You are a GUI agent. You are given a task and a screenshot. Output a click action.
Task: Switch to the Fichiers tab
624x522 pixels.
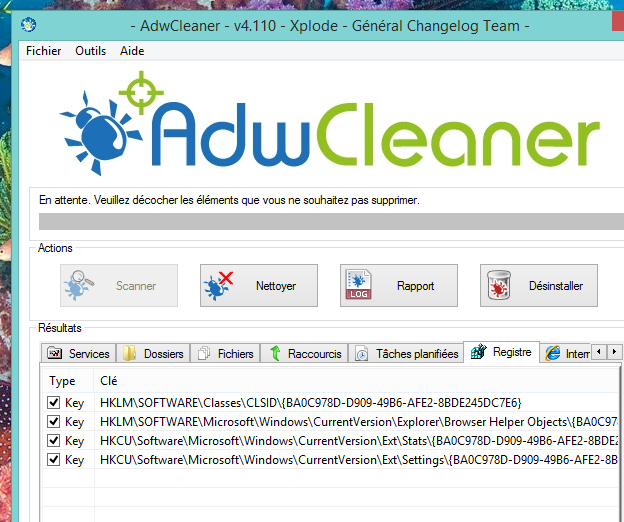point(225,353)
